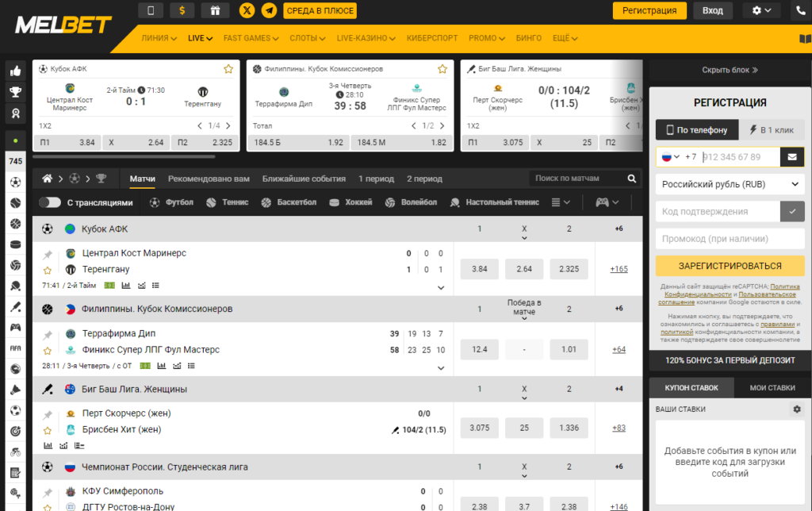Click the Поиск по матчам search field
The width and height of the screenshot is (812, 511).
[577, 179]
